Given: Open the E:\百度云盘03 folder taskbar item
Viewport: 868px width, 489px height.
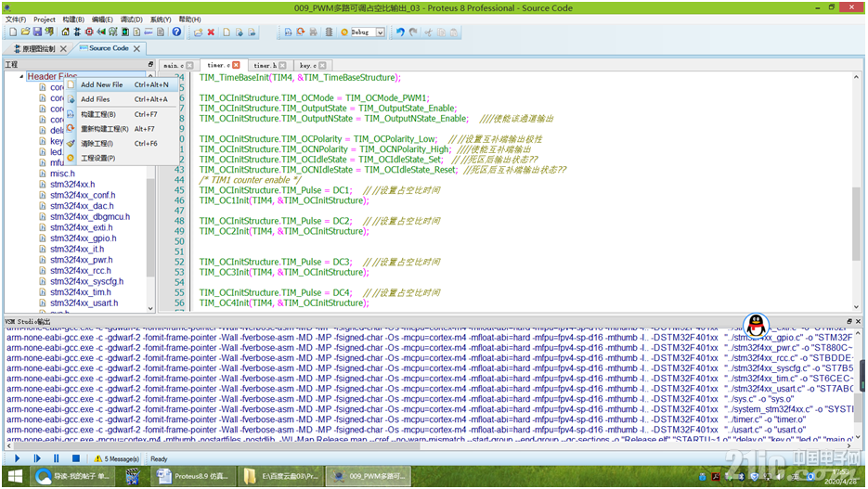Looking at the screenshot, I should pos(282,476).
